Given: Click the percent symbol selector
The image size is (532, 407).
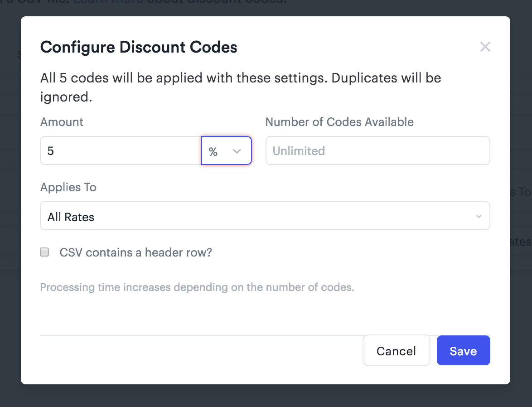Looking at the screenshot, I should click(x=213, y=152).
